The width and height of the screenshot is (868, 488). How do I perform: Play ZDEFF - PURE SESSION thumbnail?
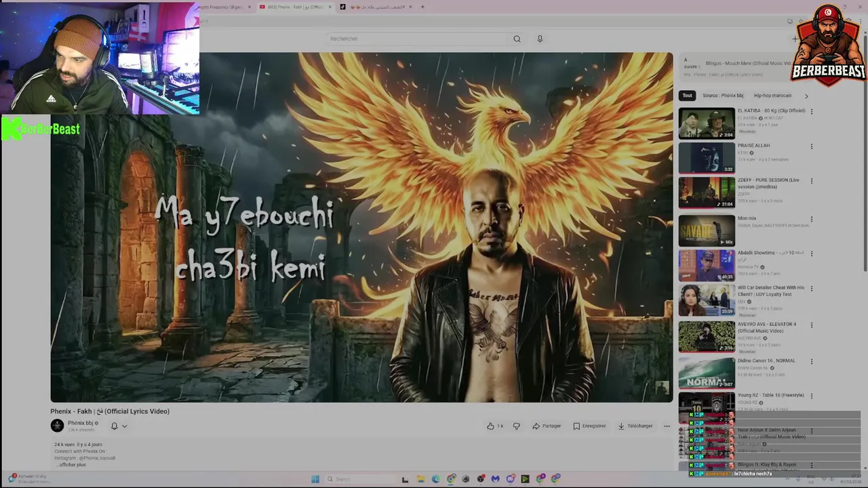point(707,193)
